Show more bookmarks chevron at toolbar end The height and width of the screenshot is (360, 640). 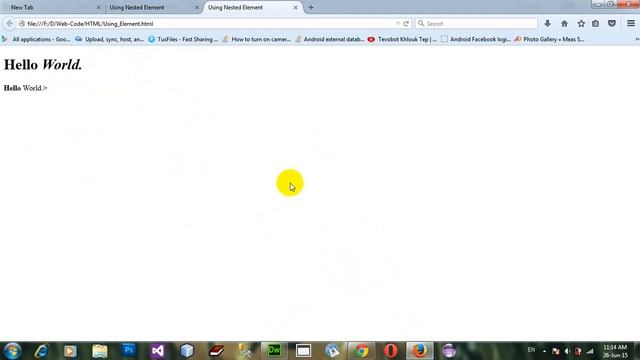point(637,39)
